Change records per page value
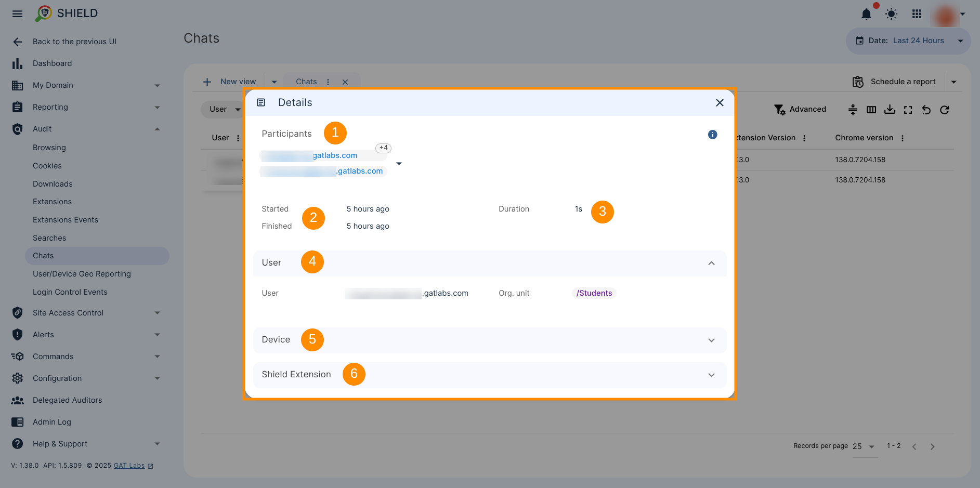980x488 pixels. pyautogui.click(x=864, y=446)
